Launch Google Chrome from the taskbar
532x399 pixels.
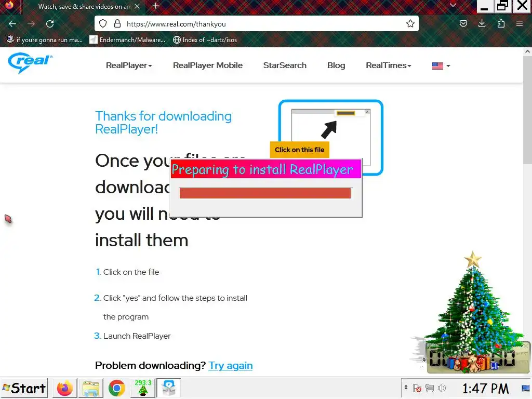point(116,388)
